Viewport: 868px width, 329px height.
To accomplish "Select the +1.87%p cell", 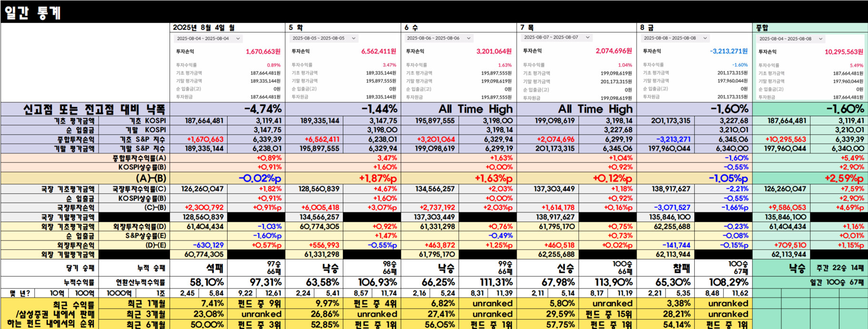I will (378, 178).
